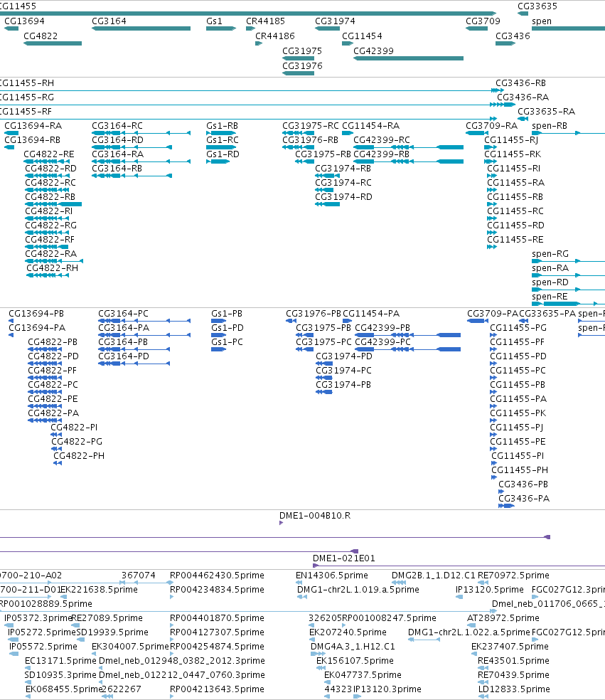Screen dimensions: 605x700
Task: Click the CG33635 gene label
Action: pos(537,6)
